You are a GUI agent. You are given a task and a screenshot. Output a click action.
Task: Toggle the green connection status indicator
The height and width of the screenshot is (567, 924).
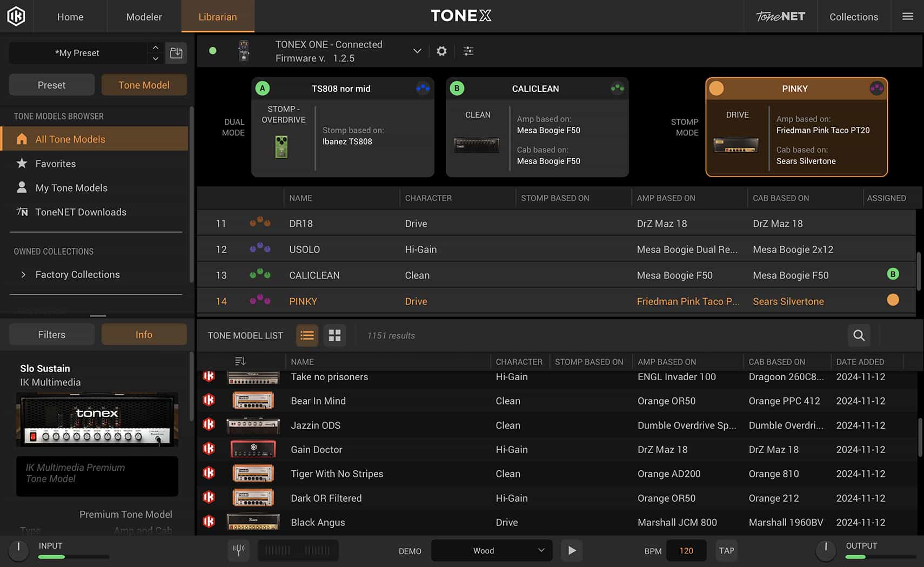coord(213,51)
